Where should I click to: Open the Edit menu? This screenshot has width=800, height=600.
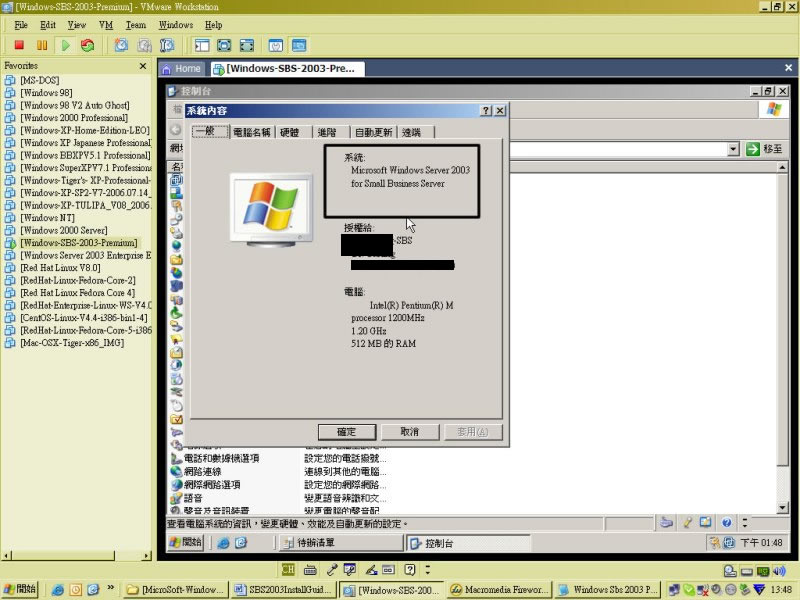48,25
